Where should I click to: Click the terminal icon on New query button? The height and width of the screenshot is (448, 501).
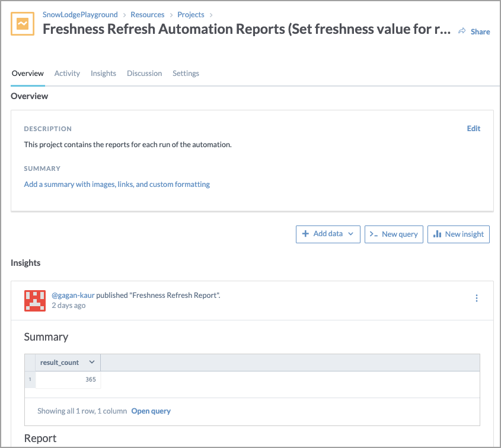tap(374, 234)
